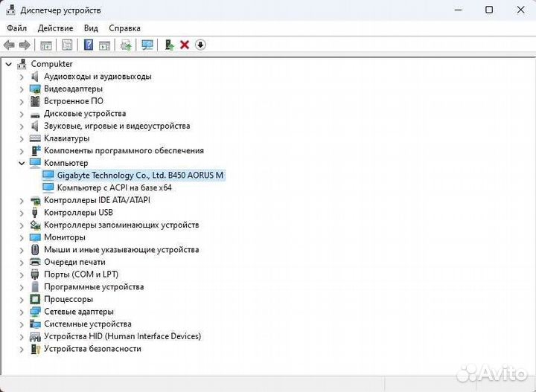Click the red X remove device icon
536x392 pixels.
click(x=185, y=45)
